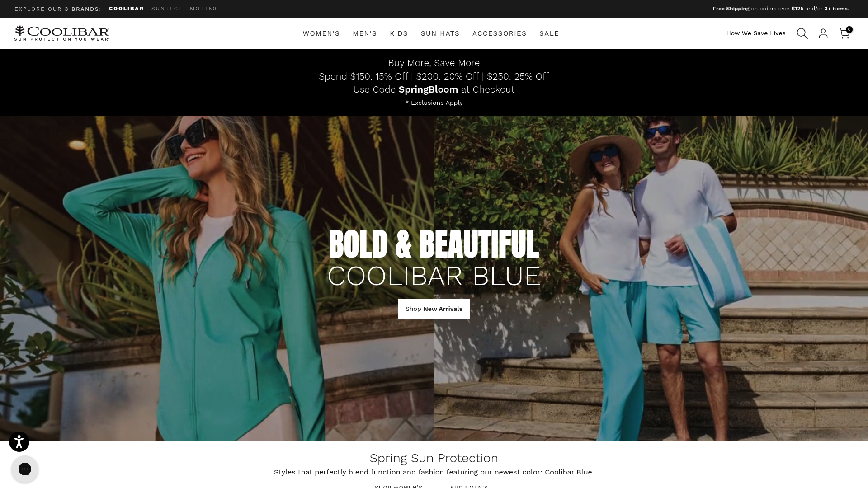Image resolution: width=868 pixels, height=488 pixels.
Task: Click Shop New Arrivals button
Action: [434, 309]
